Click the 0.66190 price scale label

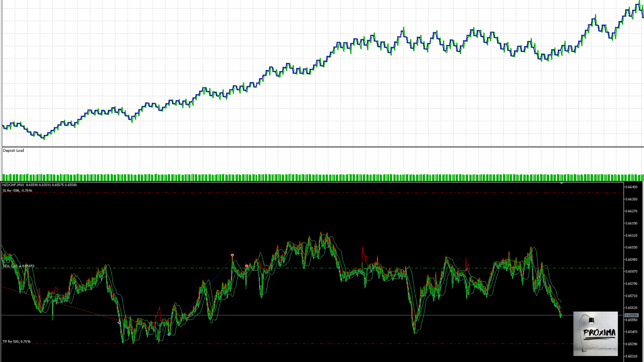tap(632, 223)
